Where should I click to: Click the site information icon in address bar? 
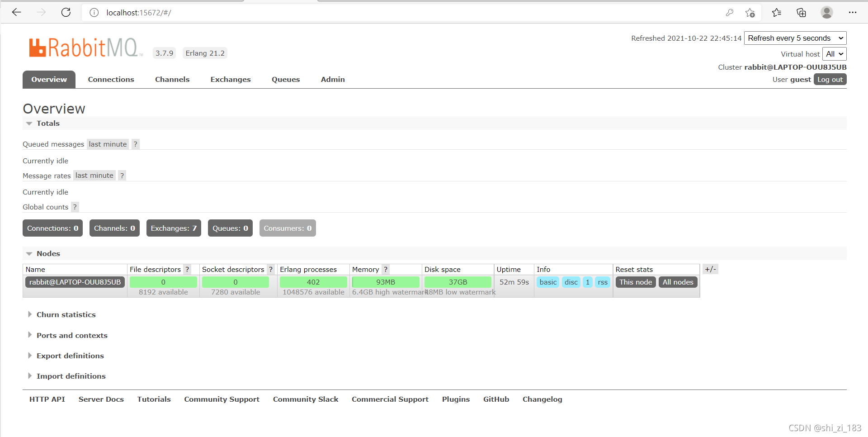94,13
